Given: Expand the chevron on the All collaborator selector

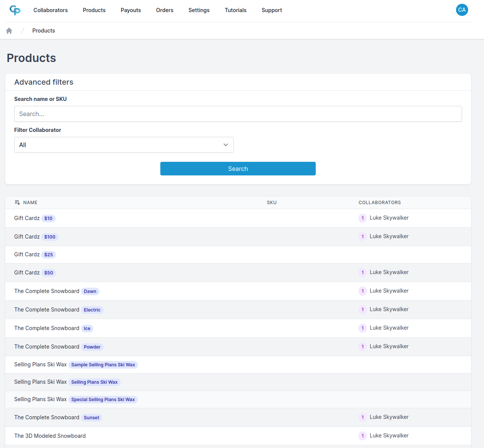Looking at the screenshot, I should click(x=225, y=145).
